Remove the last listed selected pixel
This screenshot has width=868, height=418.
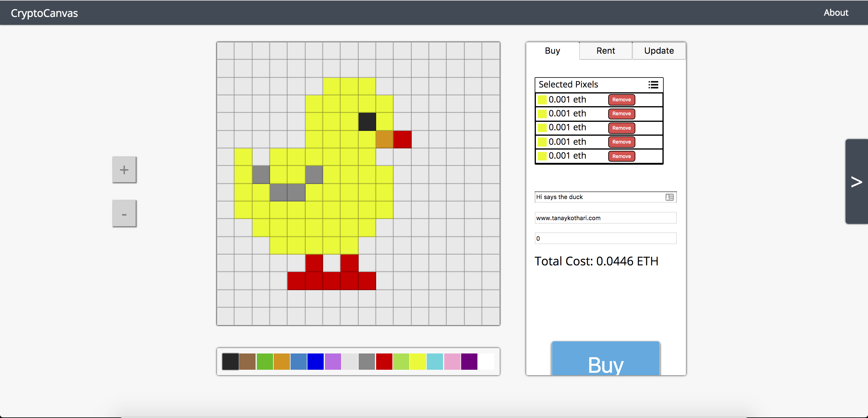(621, 156)
